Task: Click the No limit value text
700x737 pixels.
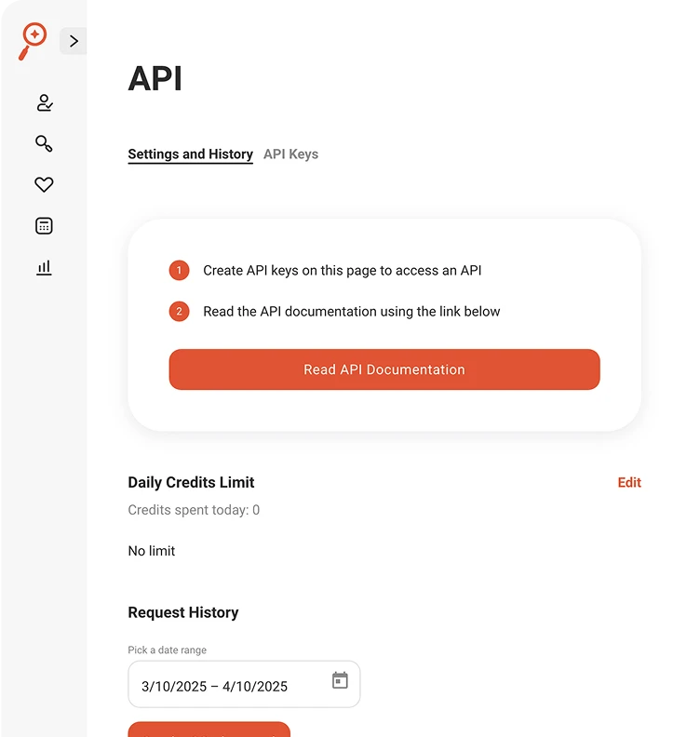Action: [152, 551]
